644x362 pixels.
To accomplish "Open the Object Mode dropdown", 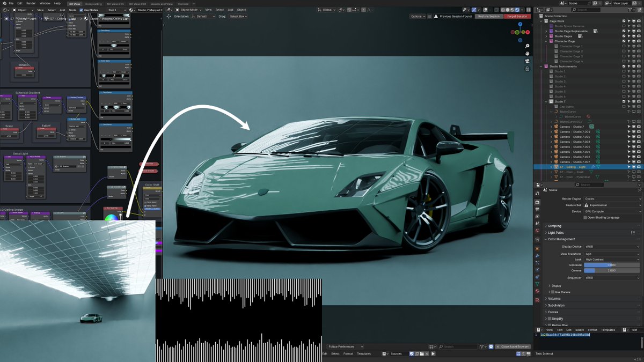I will [x=189, y=10].
